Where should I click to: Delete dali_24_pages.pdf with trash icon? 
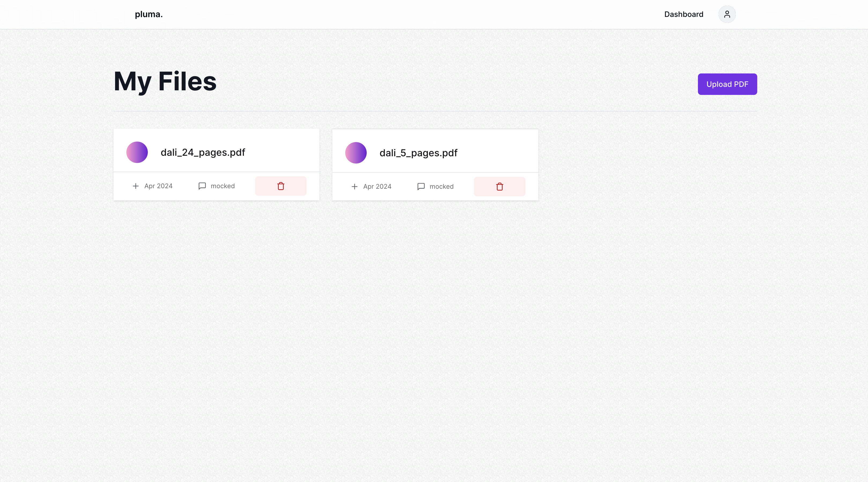(281, 186)
